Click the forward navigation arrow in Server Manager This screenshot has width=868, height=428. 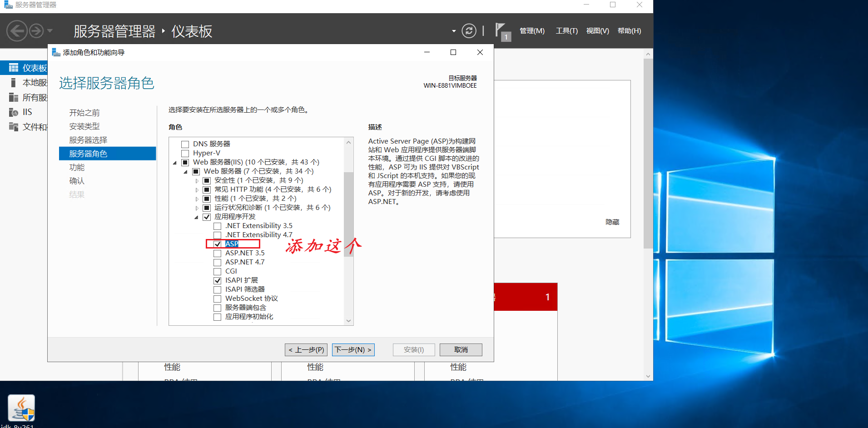[36, 31]
